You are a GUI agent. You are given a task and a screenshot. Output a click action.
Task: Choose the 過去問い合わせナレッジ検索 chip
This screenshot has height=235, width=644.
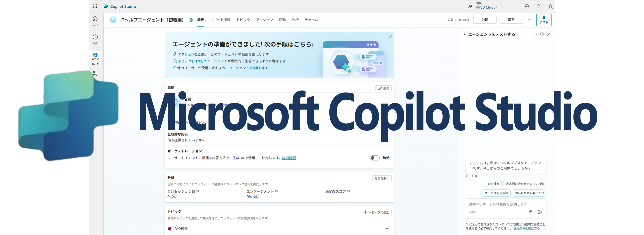(x=525, y=184)
